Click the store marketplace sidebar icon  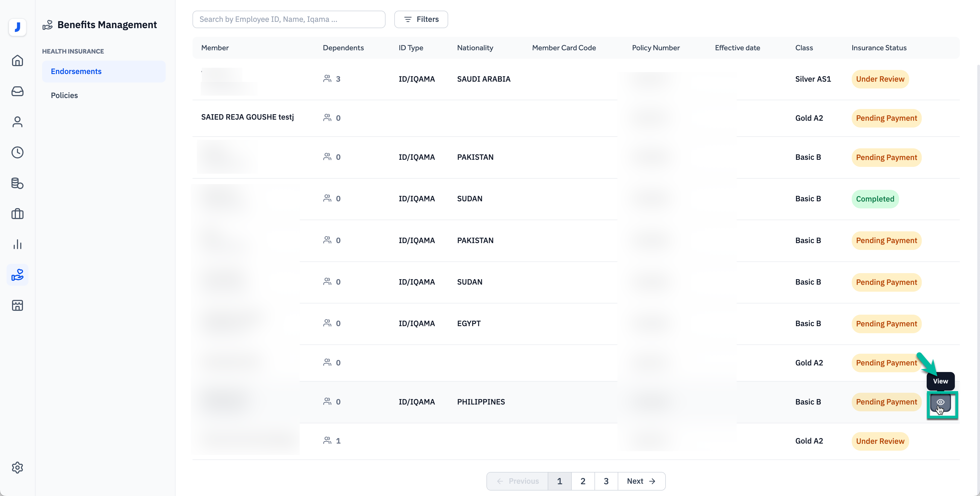tap(17, 305)
